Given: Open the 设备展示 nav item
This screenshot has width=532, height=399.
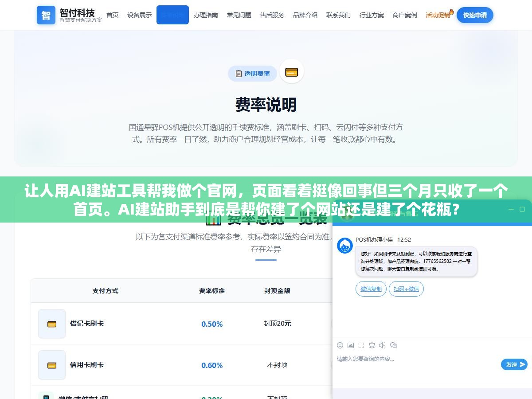Looking at the screenshot, I should [140, 15].
